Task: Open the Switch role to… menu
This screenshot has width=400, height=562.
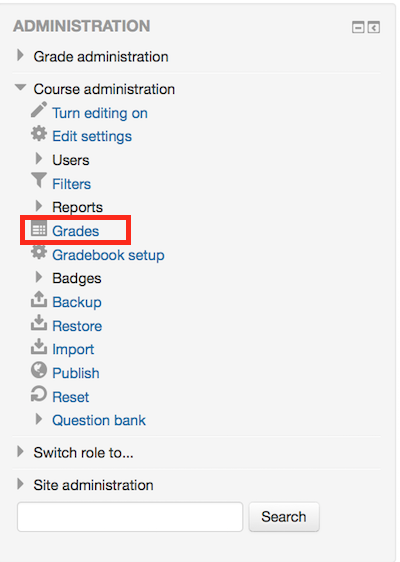Action: pyautogui.click(x=83, y=453)
